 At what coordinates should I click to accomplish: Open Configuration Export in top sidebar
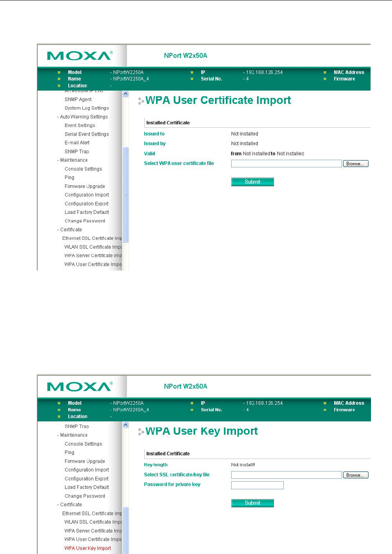click(86, 204)
